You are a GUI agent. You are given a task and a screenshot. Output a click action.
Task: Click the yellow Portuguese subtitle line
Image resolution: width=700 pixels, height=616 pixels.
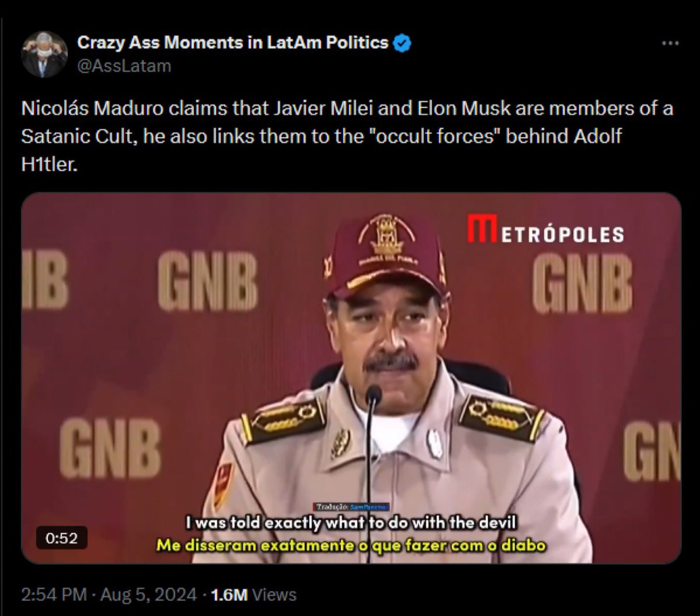351,545
